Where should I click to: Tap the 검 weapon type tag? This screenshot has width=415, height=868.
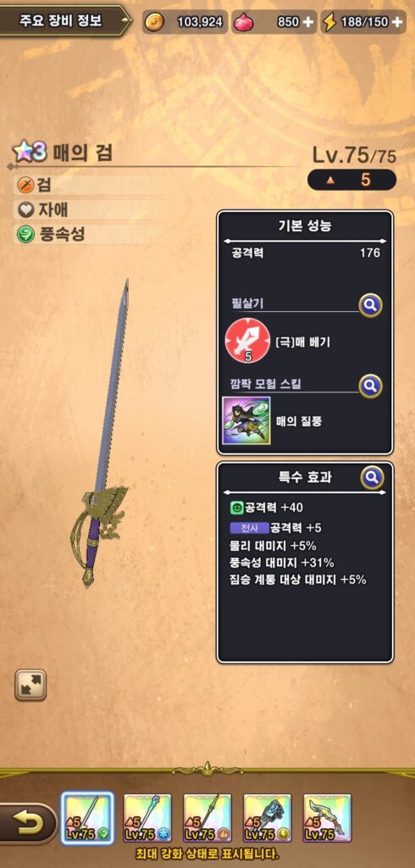pos(35,185)
